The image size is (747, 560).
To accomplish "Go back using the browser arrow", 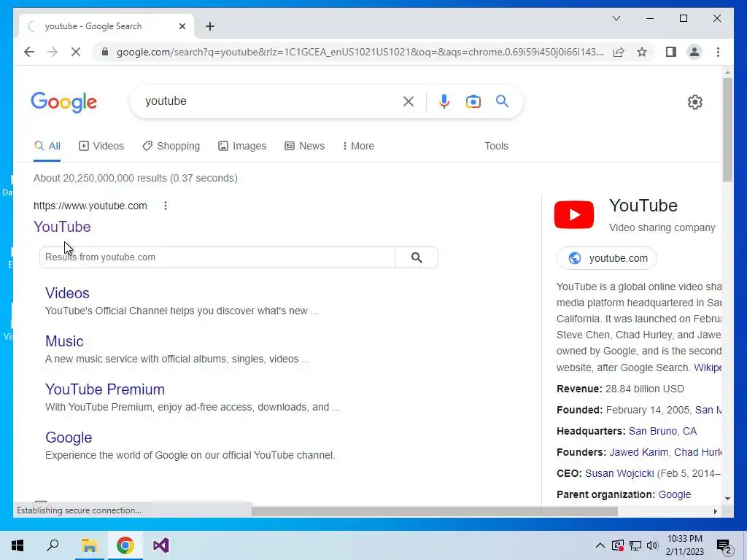I will click(29, 52).
